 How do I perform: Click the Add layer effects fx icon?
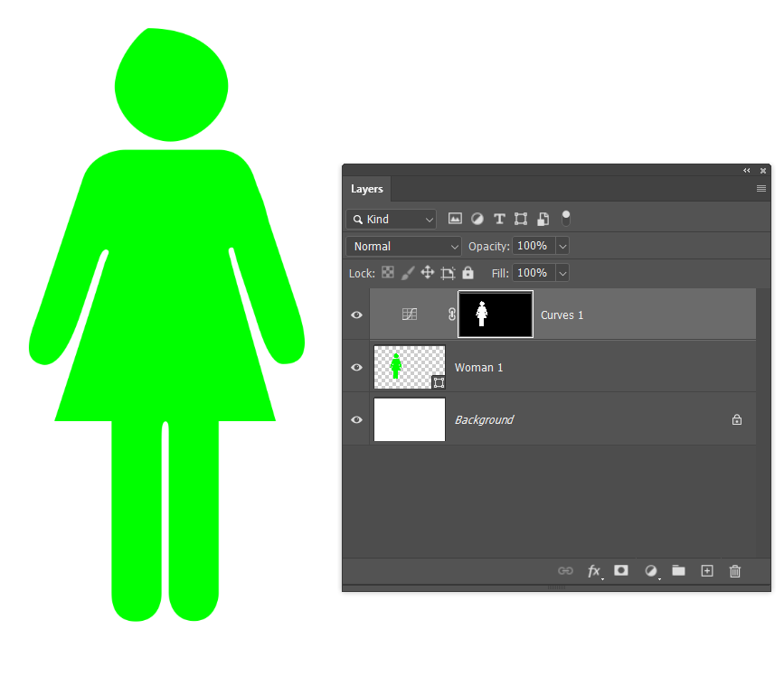coord(594,570)
